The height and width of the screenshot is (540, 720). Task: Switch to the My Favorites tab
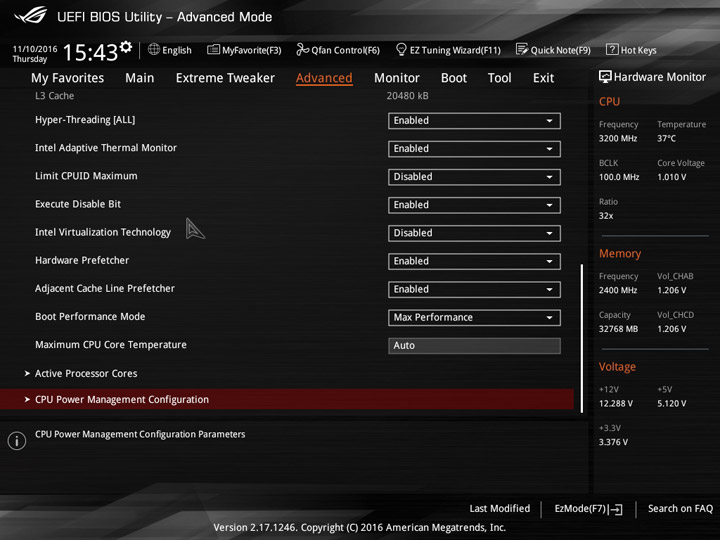tap(68, 78)
